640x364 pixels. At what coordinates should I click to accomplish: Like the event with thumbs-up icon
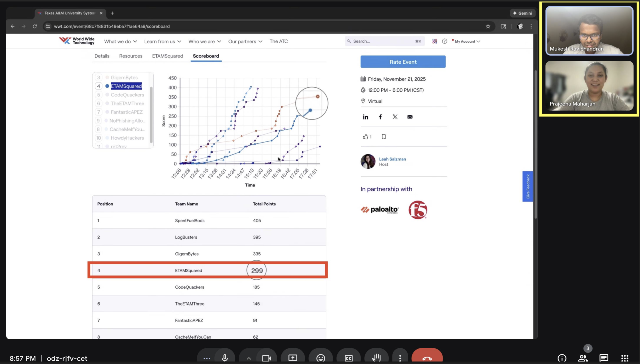click(x=366, y=137)
